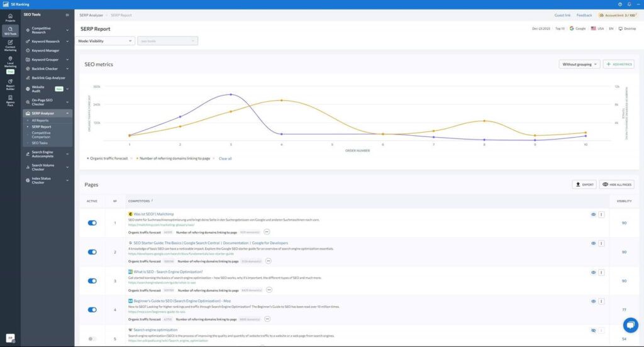
Task: Open On-Page SEO Checker in sidebar
Action: point(42,102)
